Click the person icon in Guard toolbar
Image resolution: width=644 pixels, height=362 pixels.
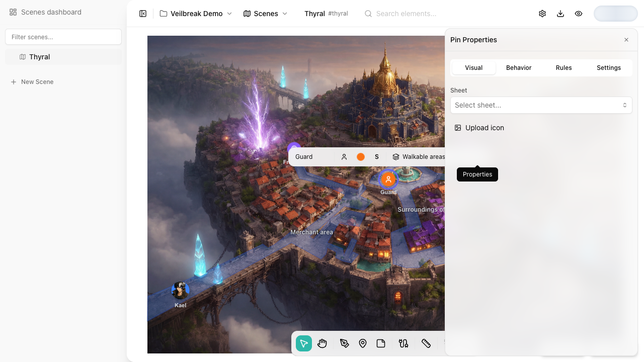344,157
